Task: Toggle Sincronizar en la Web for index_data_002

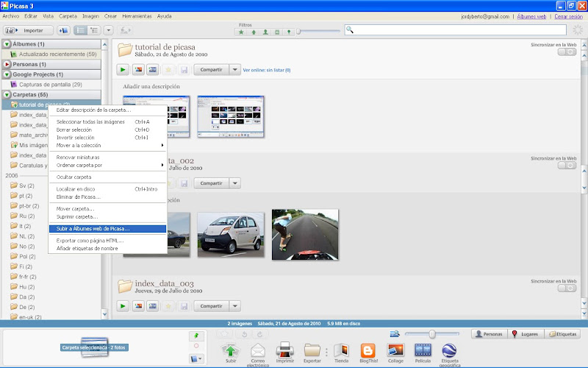Action: click(x=567, y=165)
